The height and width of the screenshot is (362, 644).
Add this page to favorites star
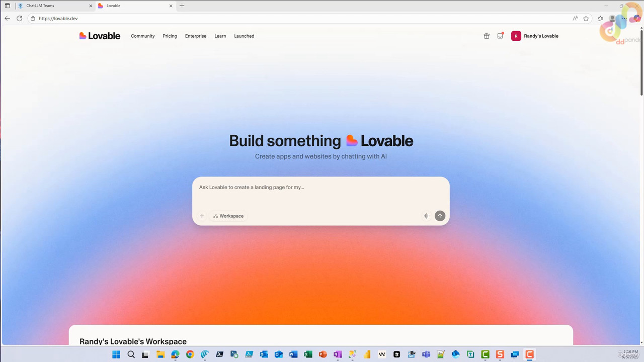(x=586, y=18)
